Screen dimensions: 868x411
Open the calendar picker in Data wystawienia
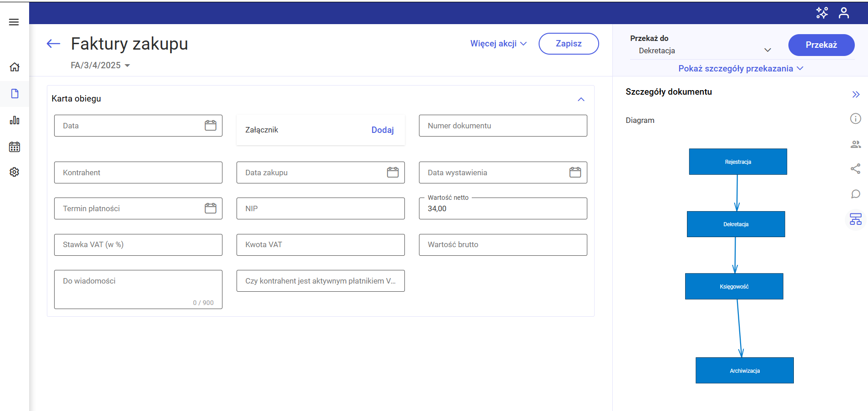575,173
